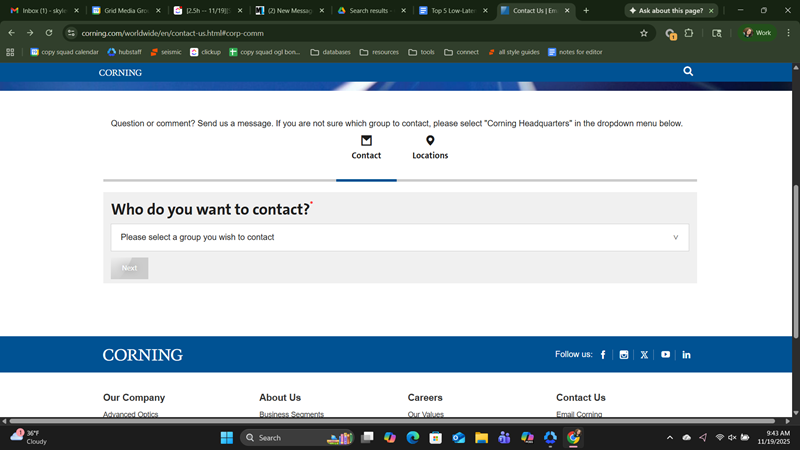
Task: Open the Email Corning footer link
Action: pyautogui.click(x=579, y=414)
